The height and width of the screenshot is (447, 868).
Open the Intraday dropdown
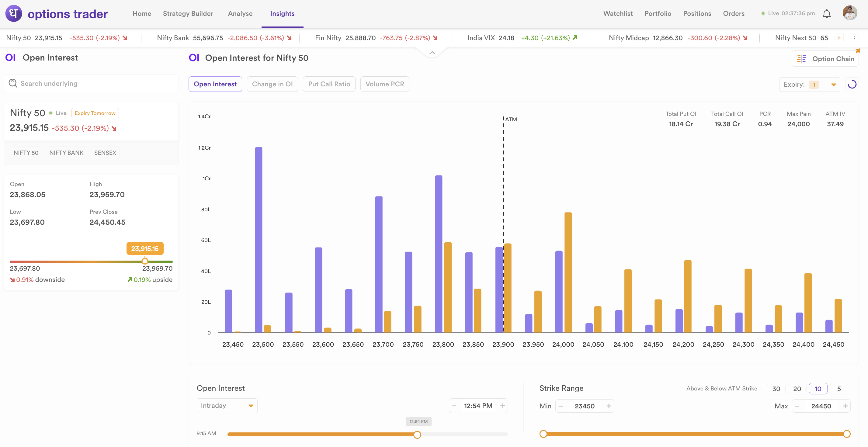click(227, 406)
